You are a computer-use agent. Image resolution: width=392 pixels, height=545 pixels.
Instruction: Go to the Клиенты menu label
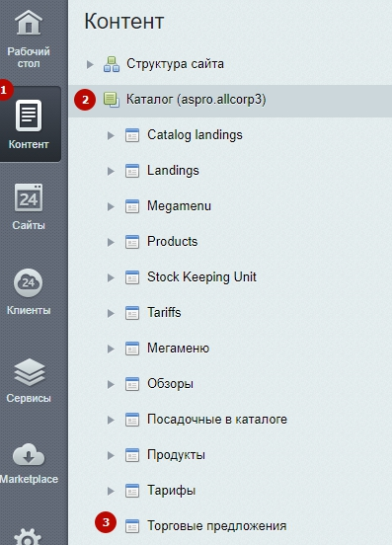(x=29, y=310)
